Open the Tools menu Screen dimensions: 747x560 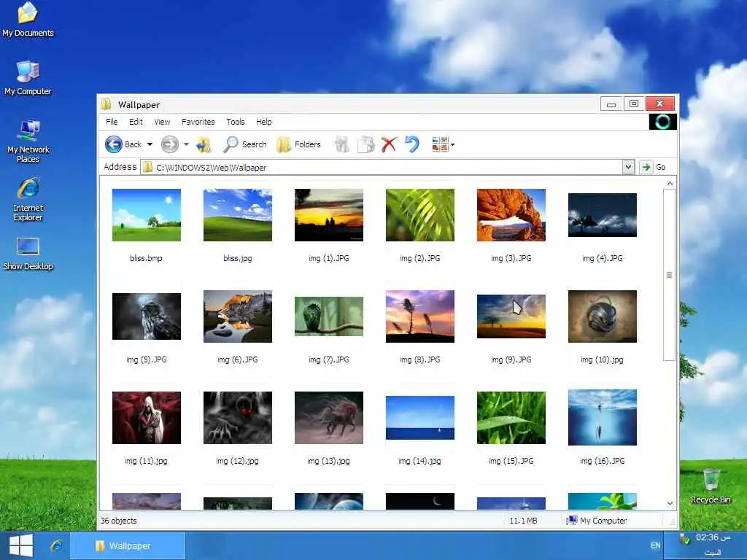click(x=236, y=122)
